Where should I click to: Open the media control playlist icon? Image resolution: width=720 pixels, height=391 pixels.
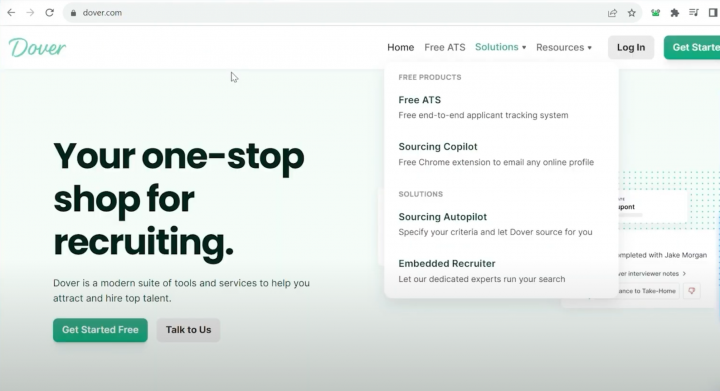(694, 13)
